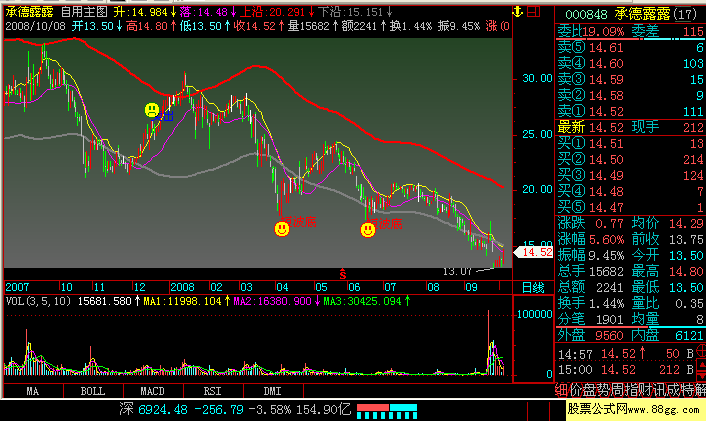Select the 14:57 tick trade row

(x=626, y=354)
